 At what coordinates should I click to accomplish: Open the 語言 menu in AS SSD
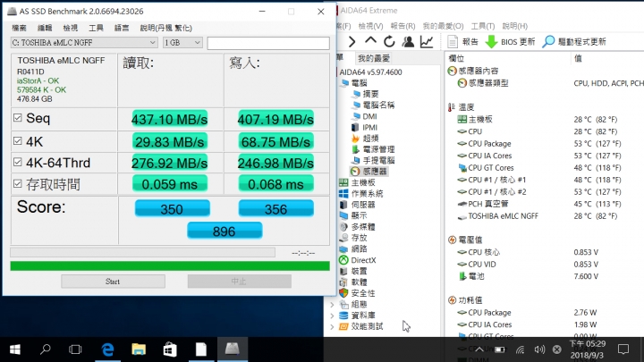pos(122,28)
